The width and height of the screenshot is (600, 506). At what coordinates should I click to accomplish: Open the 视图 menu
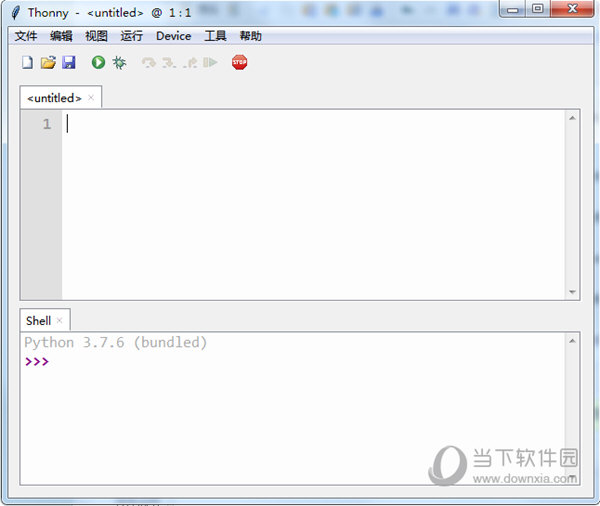click(96, 36)
